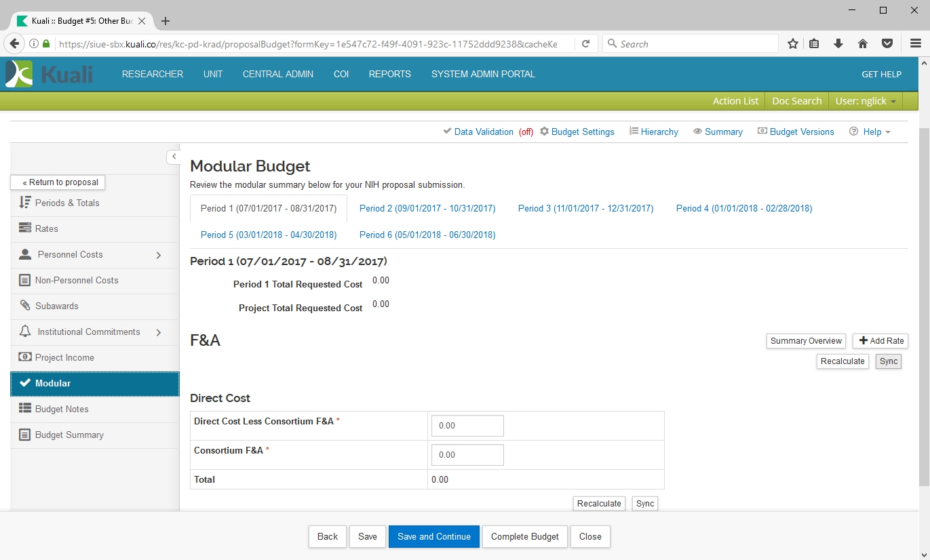Viewport: 930px width, 560px height.
Task: Open the CENTRAL ADMIN menu
Action: (278, 74)
